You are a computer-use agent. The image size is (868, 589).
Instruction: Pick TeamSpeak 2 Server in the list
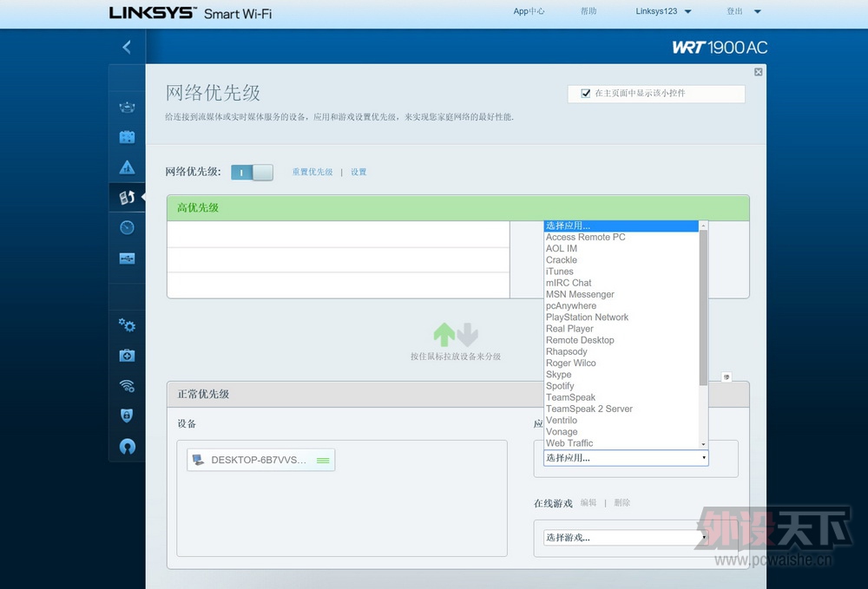tap(621, 409)
